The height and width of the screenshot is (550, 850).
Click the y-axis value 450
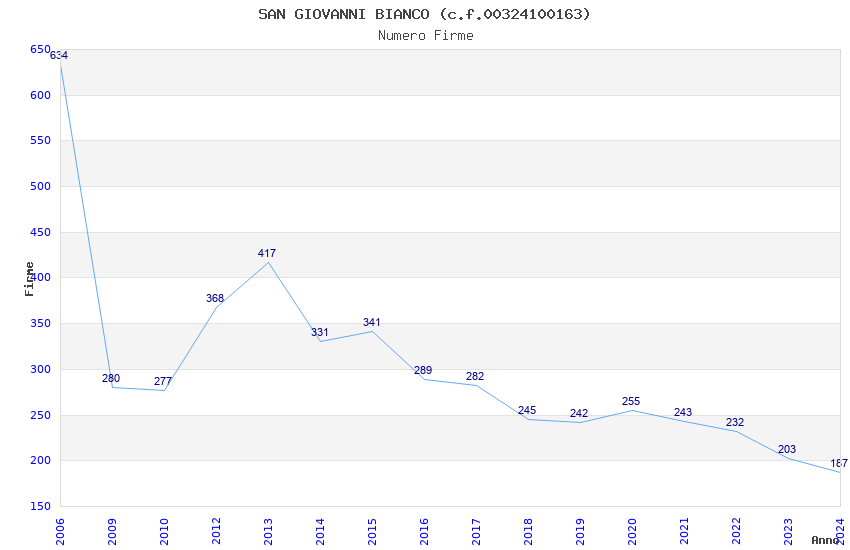(40, 232)
